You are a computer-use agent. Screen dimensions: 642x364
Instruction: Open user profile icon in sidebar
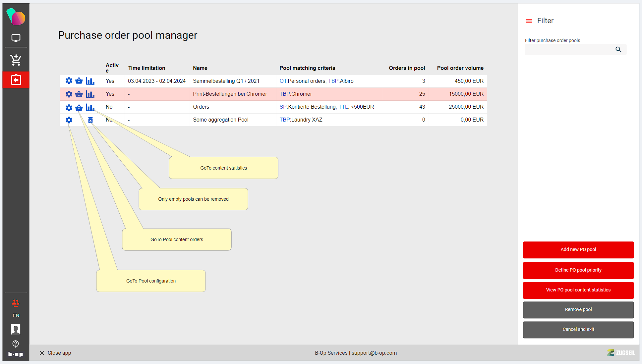[16, 329]
